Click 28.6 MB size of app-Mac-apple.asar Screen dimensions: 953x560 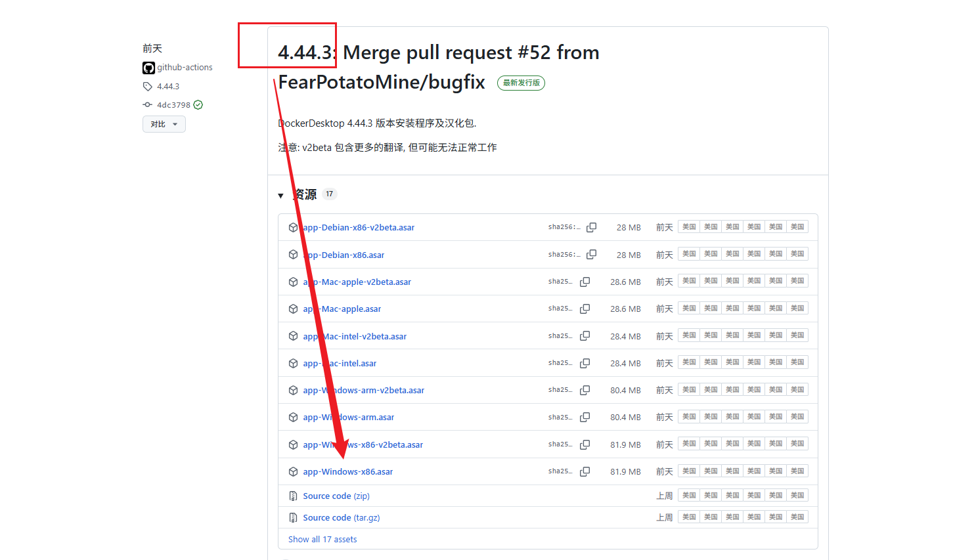(x=625, y=309)
